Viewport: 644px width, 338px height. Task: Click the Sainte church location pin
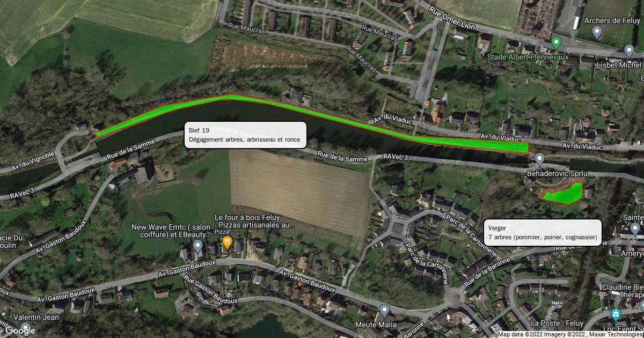635,230
